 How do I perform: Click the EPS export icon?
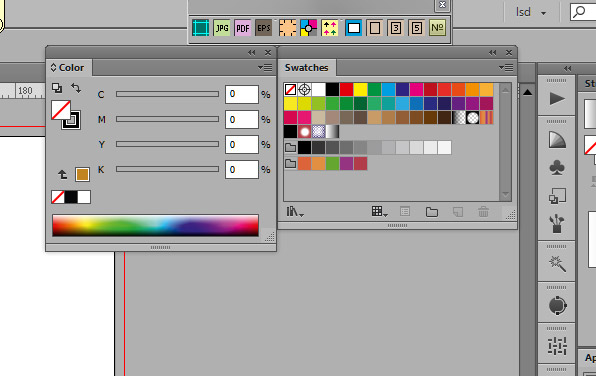264,28
